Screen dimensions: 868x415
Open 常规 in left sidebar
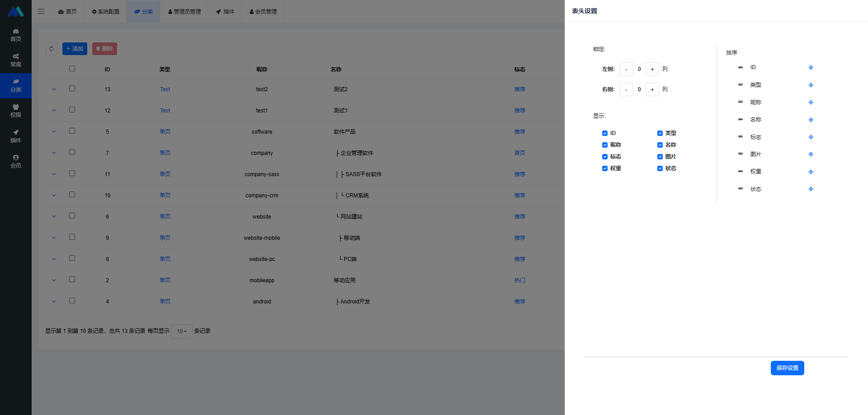(x=16, y=61)
